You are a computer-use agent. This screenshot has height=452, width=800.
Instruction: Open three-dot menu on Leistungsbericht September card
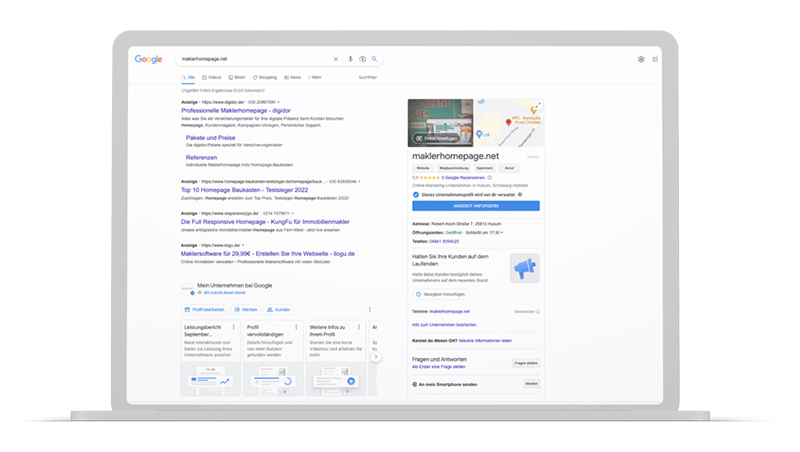pos(234,327)
